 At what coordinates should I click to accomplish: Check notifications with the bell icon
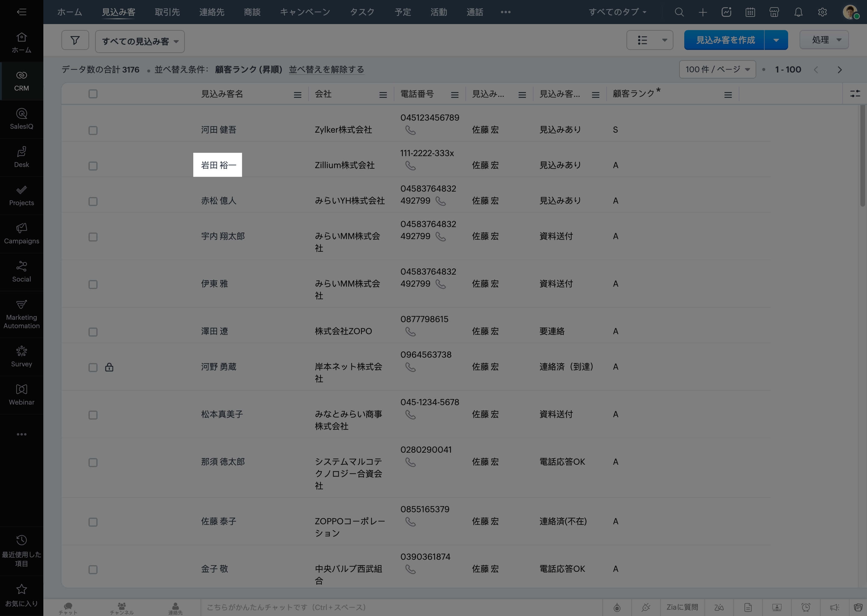click(798, 12)
